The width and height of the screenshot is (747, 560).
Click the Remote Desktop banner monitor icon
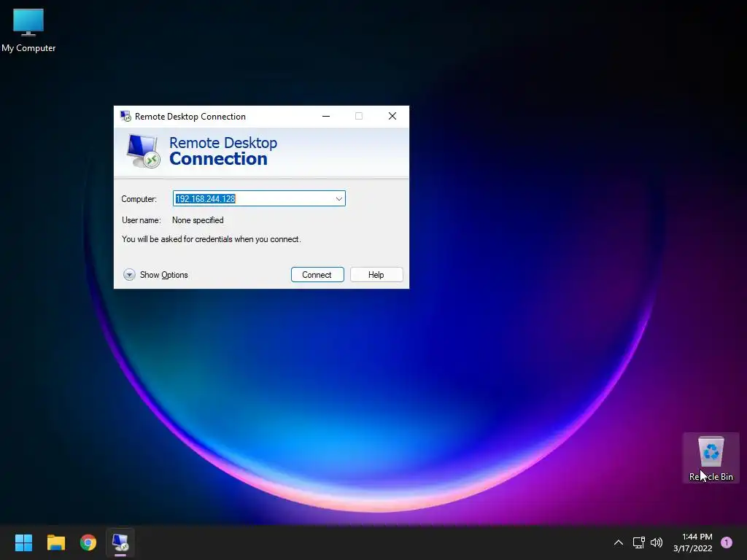click(143, 151)
